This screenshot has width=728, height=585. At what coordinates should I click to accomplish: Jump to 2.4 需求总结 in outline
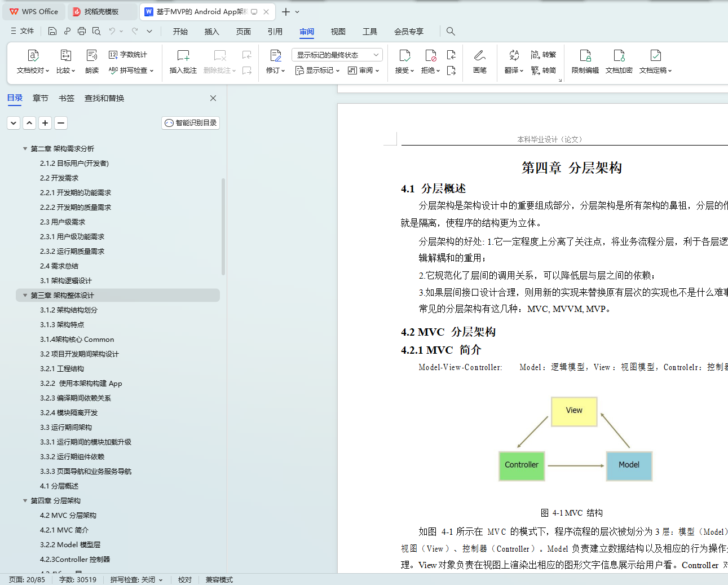pyautogui.click(x=59, y=266)
